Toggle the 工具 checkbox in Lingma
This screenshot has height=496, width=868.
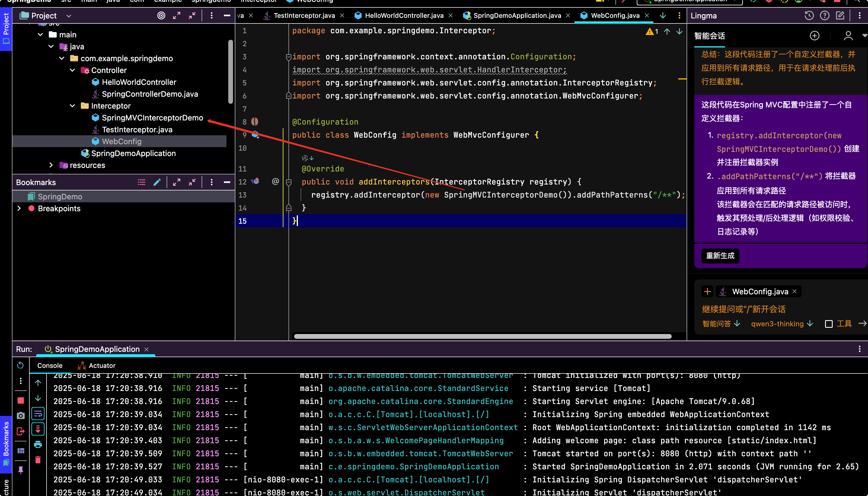[829, 324]
